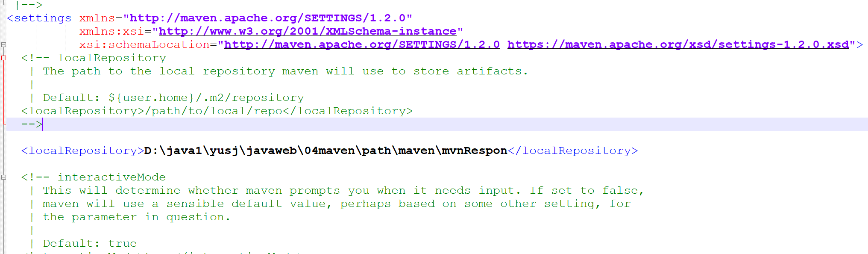Image resolution: width=868 pixels, height=254 pixels.
Task: Open the xmlns SETTINGS/1.2.0 link
Action: (267, 18)
